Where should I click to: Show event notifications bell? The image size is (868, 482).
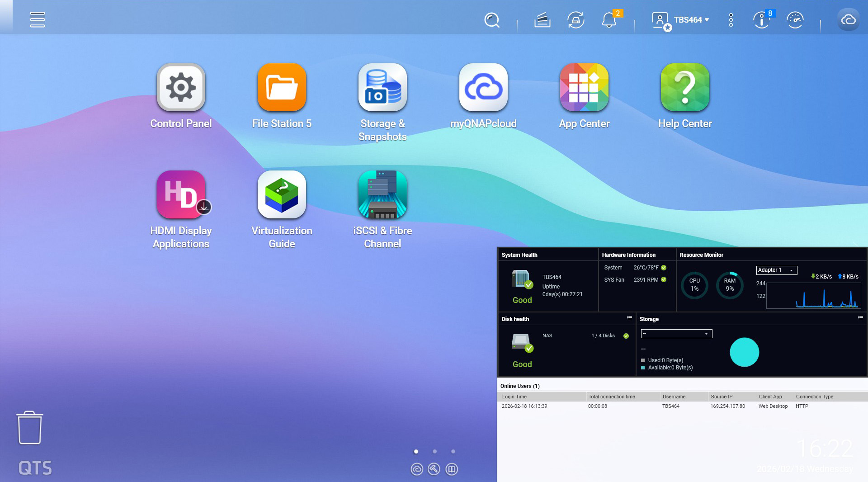[x=609, y=20]
